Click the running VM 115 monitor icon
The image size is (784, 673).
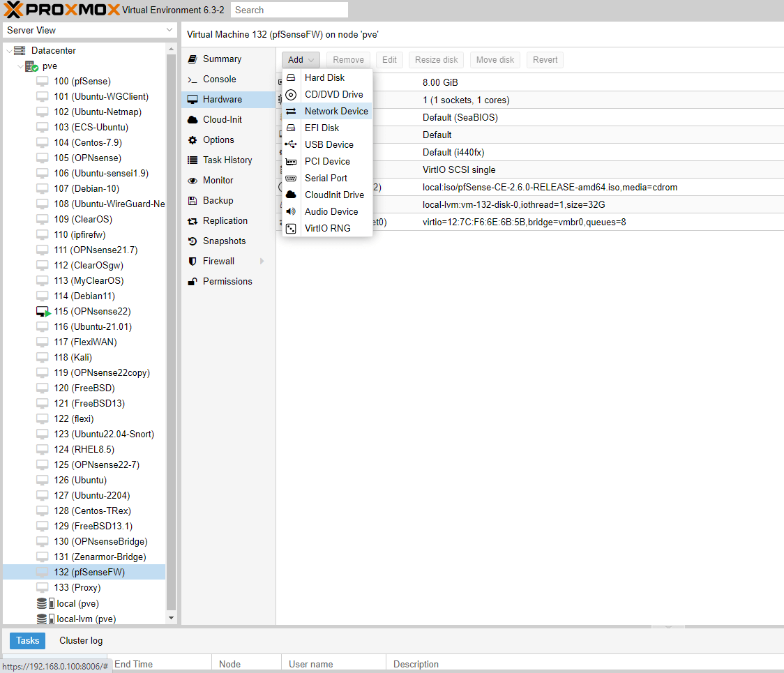[x=43, y=312]
